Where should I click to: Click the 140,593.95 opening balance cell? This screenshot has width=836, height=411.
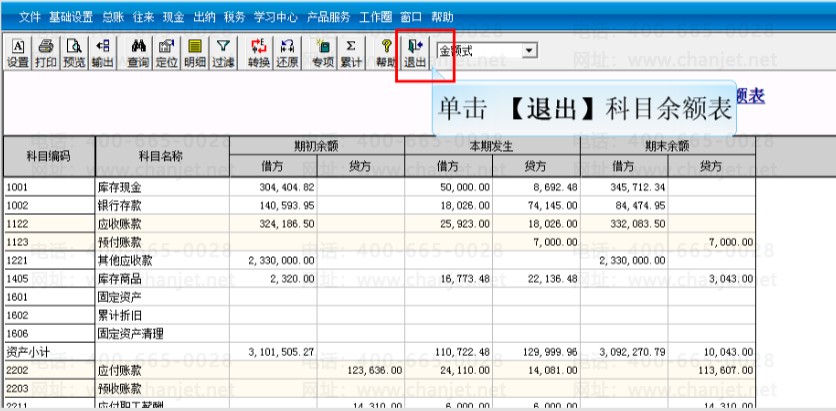click(x=274, y=205)
